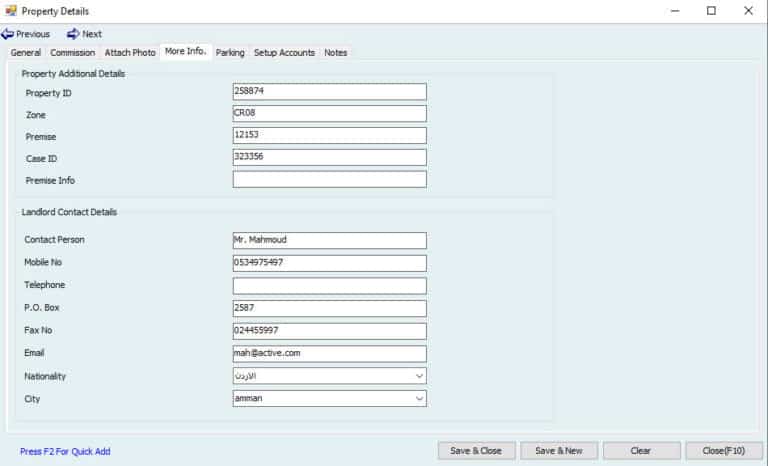Click the Property Details window icon
The width and height of the screenshot is (768, 466).
coord(10,11)
